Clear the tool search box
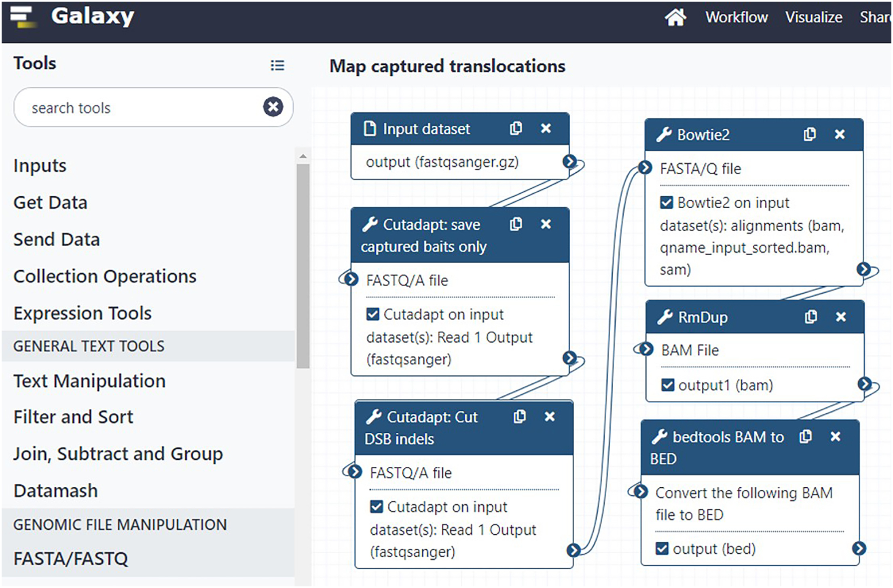This screenshot has width=893, height=588. [x=273, y=107]
